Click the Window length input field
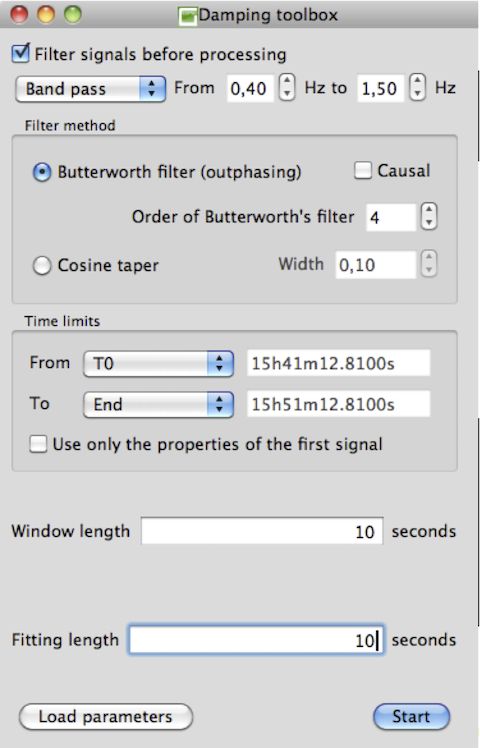 pos(262,531)
